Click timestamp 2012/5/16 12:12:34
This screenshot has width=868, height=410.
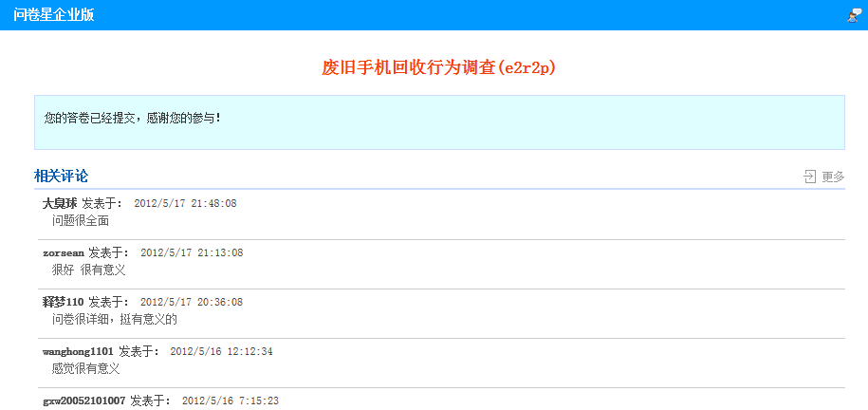point(221,351)
